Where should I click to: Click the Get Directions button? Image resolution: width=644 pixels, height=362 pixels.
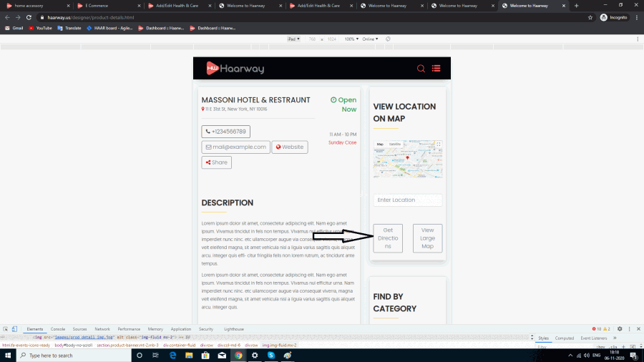coord(388,238)
